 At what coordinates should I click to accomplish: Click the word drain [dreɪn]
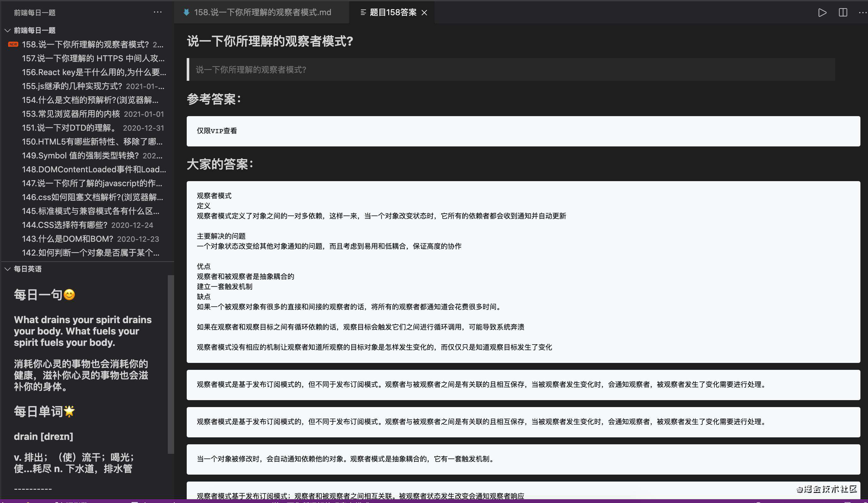tap(44, 436)
